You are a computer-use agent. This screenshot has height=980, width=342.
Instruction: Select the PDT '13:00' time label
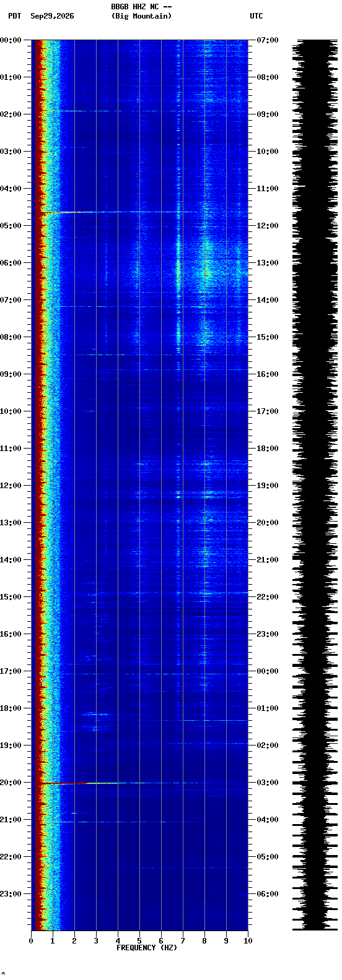(11, 523)
